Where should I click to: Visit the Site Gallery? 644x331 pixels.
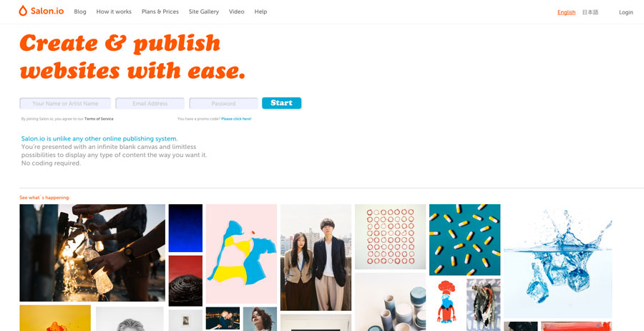[204, 12]
